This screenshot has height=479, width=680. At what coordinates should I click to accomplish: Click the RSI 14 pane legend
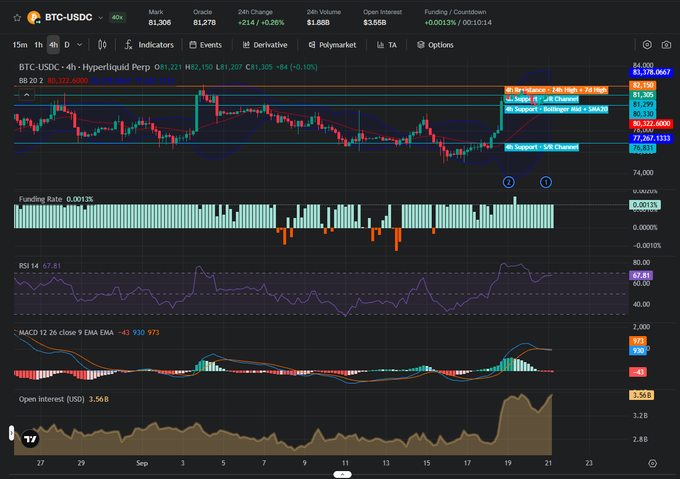point(39,266)
